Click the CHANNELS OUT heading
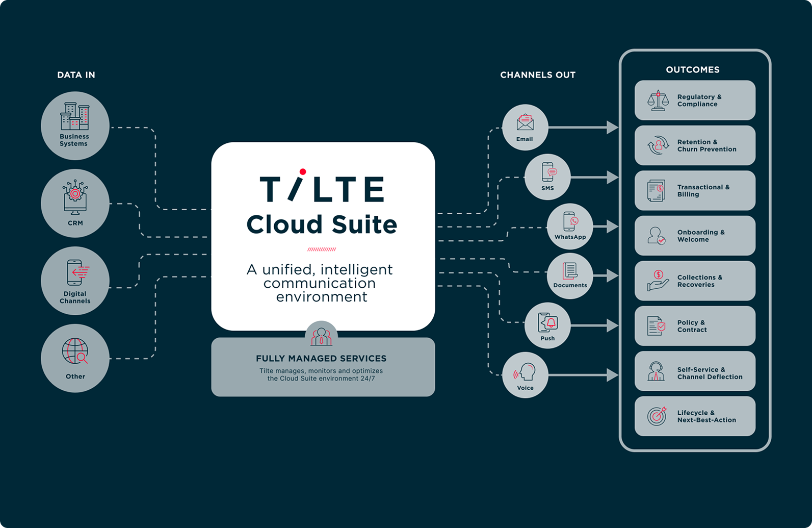The width and height of the screenshot is (812, 528). point(538,75)
